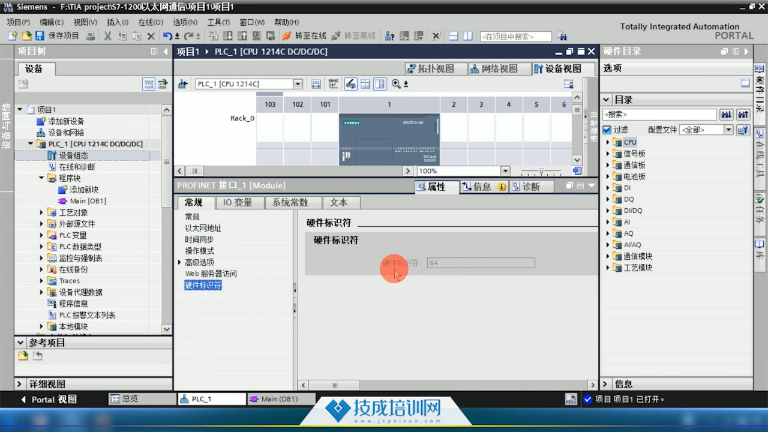768x432 pixels.
Task: Collapse the 程序块 folder
Action: click(42, 178)
